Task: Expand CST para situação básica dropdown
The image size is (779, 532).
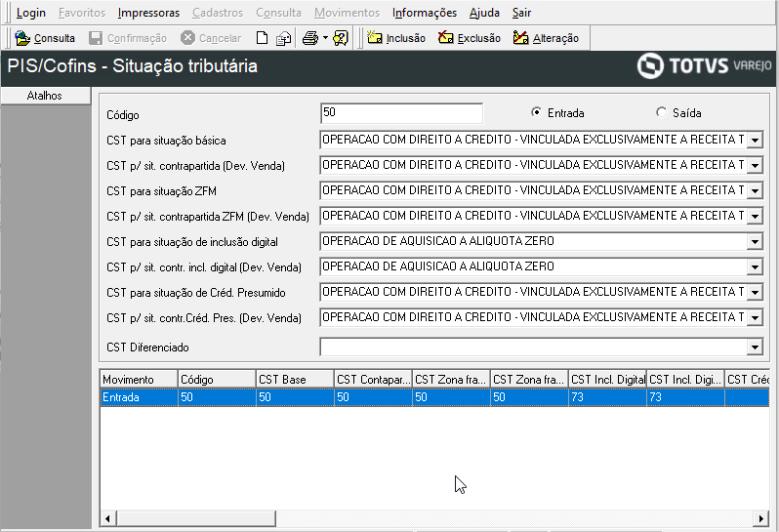Action: [x=755, y=141]
